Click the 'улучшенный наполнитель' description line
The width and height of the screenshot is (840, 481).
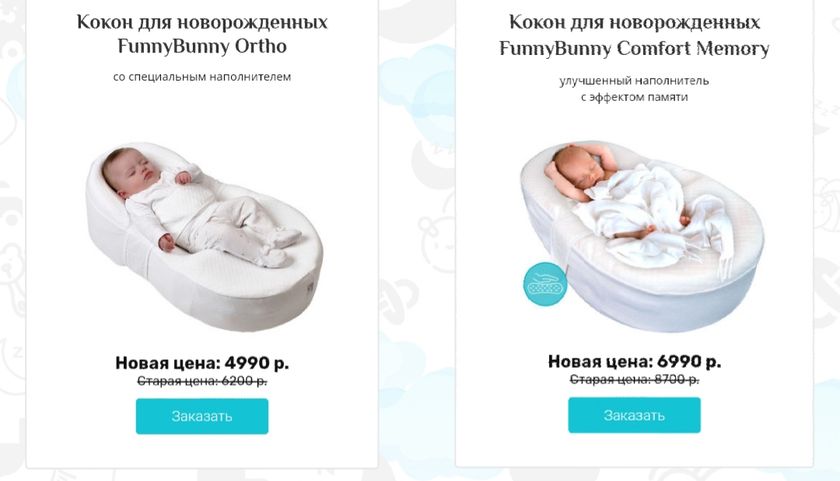point(634,80)
